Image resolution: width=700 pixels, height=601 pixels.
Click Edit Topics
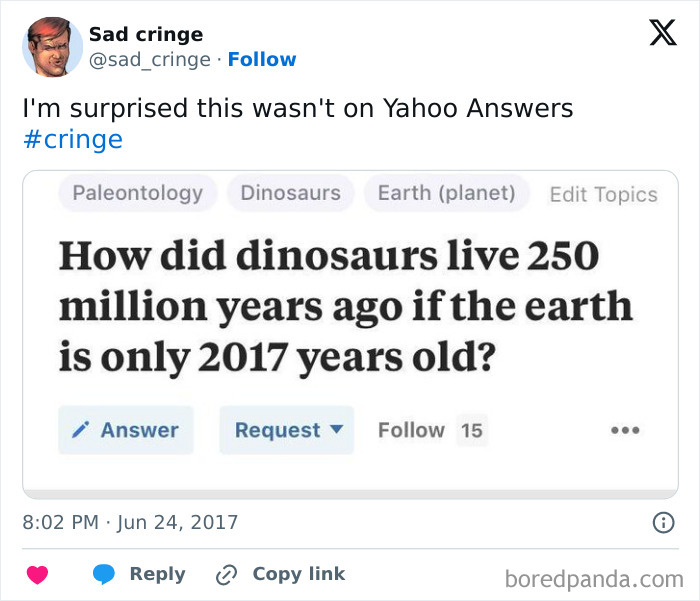point(604,195)
